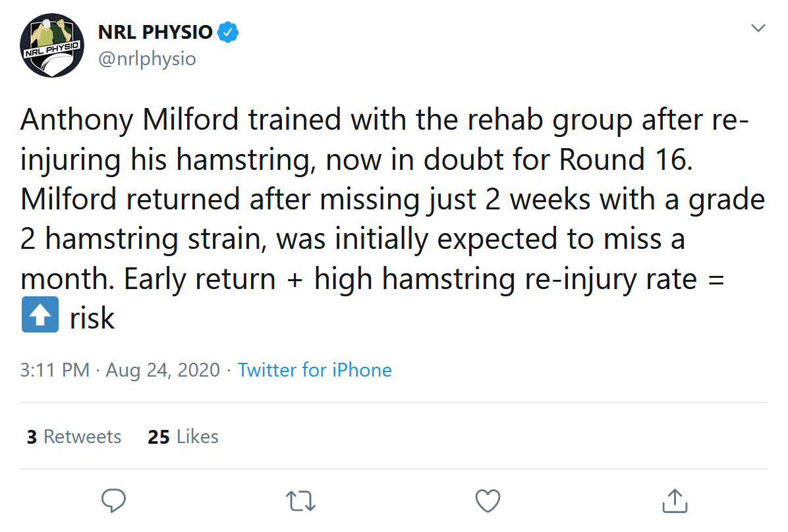Open the 'Twitter for iPhone' source link
Screen dimensions: 788x532
pyautogui.click(x=314, y=370)
